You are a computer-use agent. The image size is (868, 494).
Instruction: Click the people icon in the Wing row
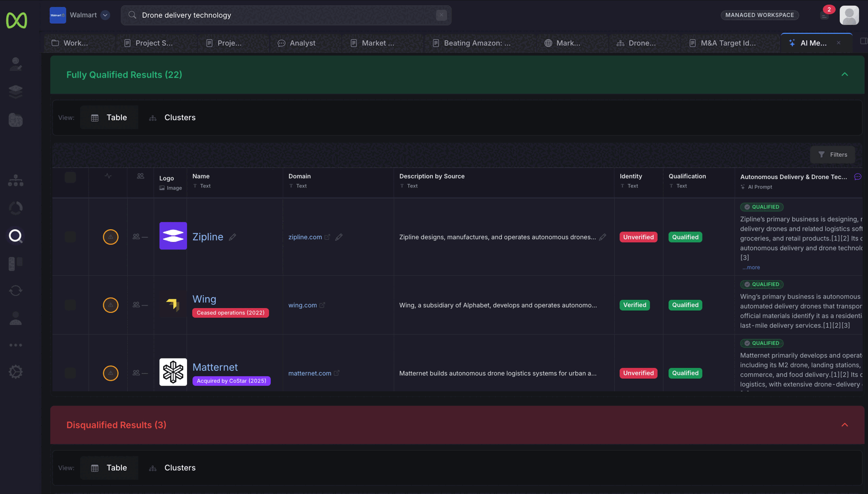pyautogui.click(x=137, y=305)
